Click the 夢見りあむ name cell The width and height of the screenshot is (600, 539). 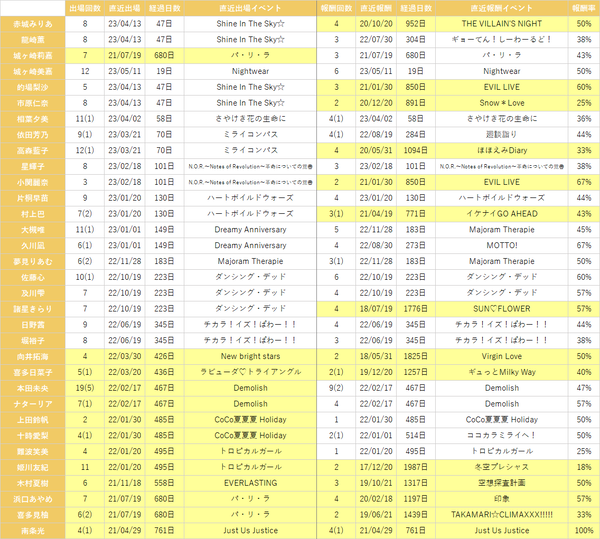[x=33, y=262]
